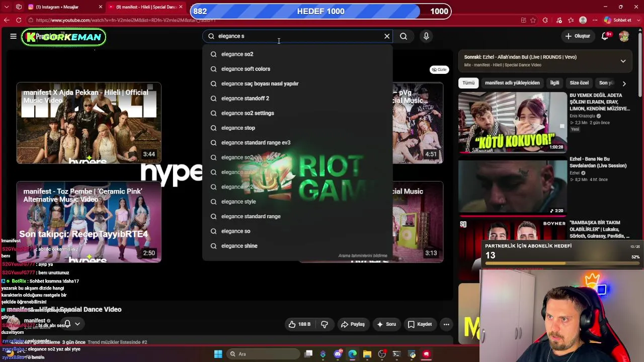Clear the search box with the X
The width and height of the screenshot is (644, 362).
387,36
